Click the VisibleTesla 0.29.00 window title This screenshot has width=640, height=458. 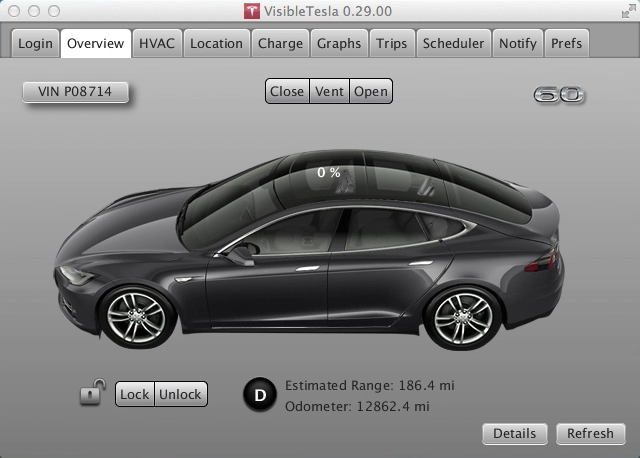click(328, 11)
